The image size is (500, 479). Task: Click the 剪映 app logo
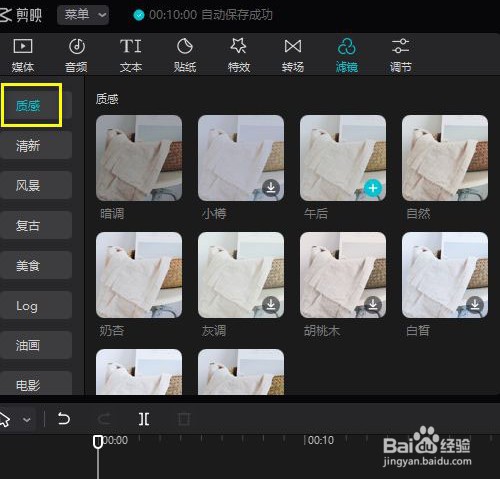pyautogui.click(x=21, y=15)
